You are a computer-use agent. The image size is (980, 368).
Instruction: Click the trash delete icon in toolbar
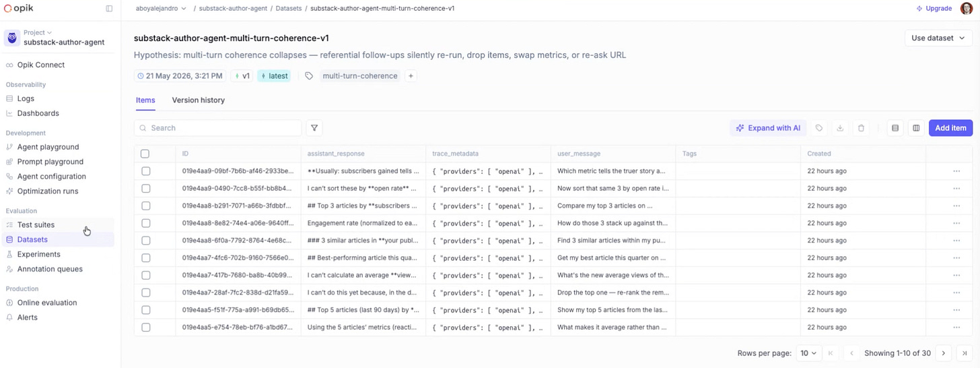coord(861,128)
